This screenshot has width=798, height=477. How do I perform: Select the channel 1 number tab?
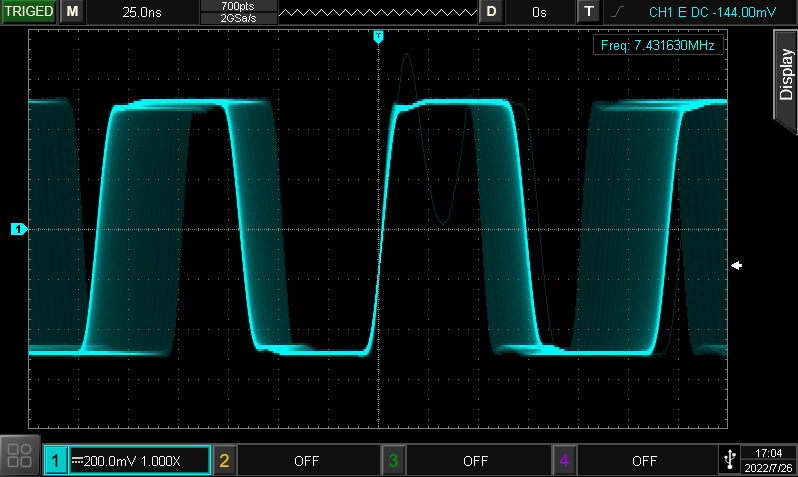[56, 461]
